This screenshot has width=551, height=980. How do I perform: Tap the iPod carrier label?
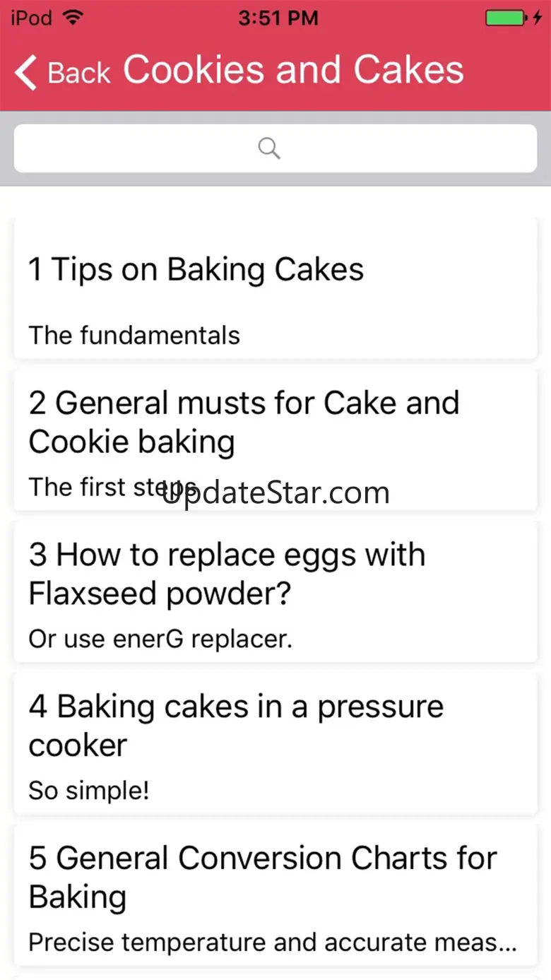point(31,18)
